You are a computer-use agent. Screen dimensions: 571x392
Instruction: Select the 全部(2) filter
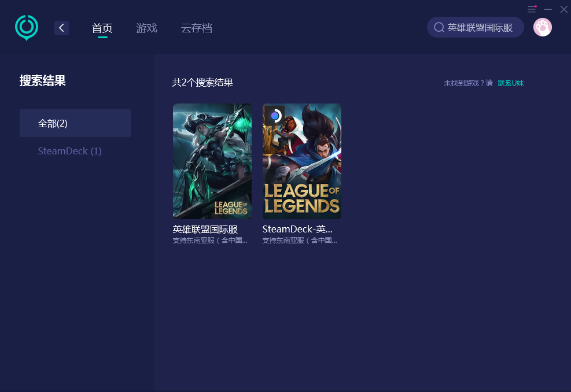(x=75, y=123)
